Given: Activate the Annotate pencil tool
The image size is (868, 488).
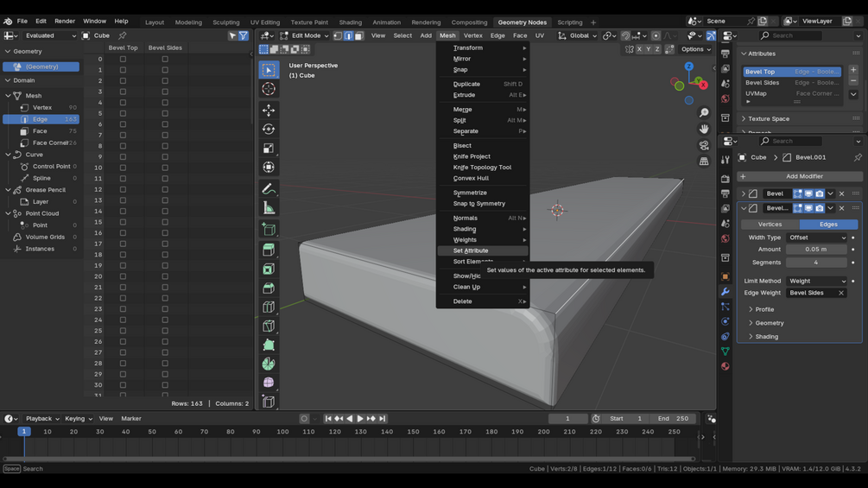Looking at the screenshot, I should pyautogui.click(x=269, y=189).
